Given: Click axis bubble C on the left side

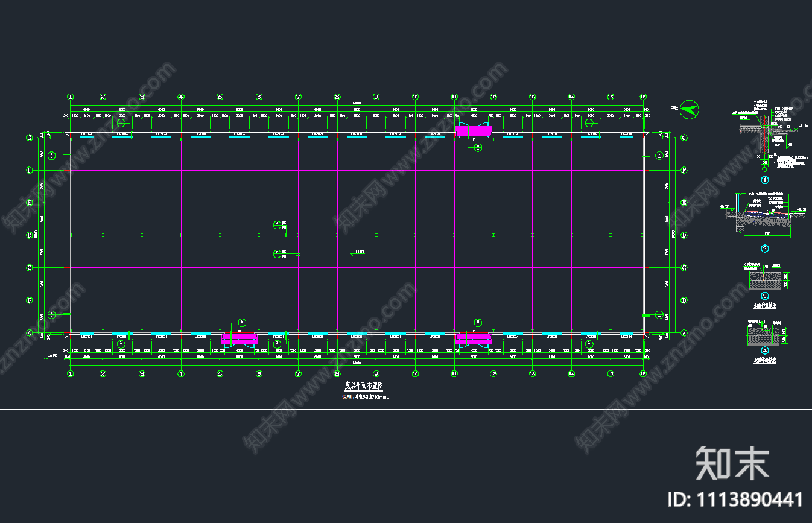Looking at the screenshot, I should (29, 267).
